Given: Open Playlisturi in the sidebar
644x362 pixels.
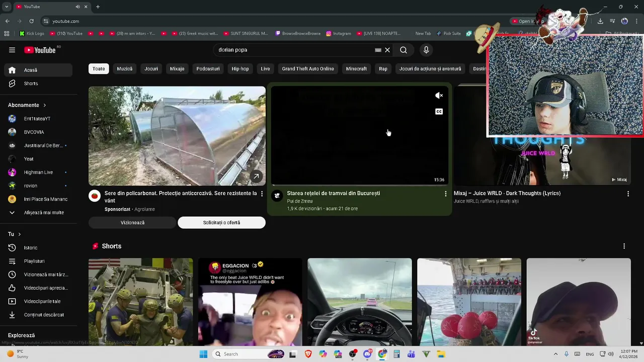Looking at the screenshot, I should point(38,261).
